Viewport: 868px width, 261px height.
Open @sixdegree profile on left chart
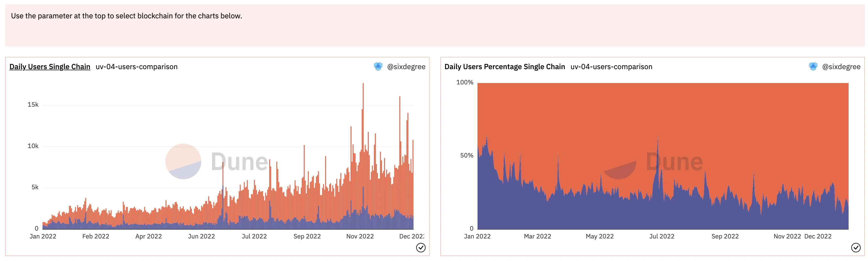[x=406, y=67]
